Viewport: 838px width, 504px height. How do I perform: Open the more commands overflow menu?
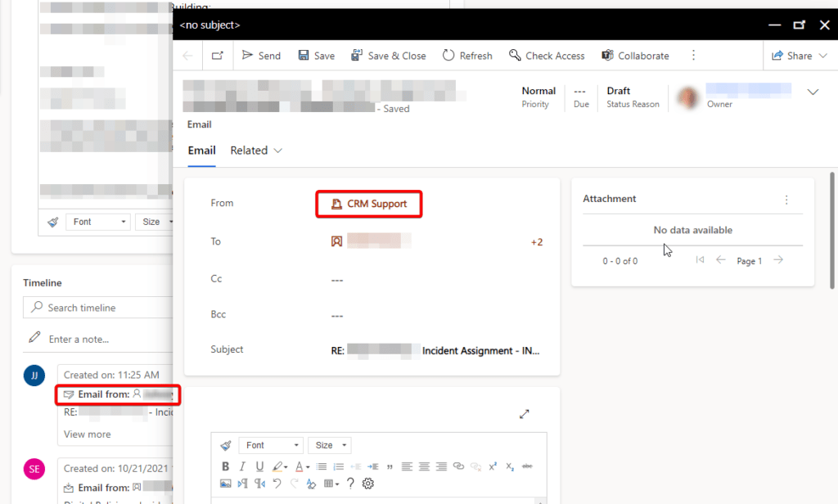[x=693, y=55]
